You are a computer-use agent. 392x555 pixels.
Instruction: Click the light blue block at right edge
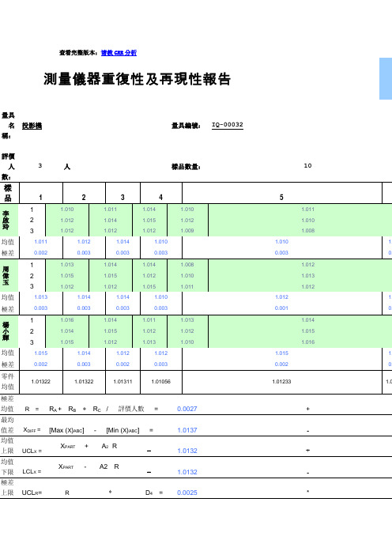pyautogui.click(x=386, y=78)
